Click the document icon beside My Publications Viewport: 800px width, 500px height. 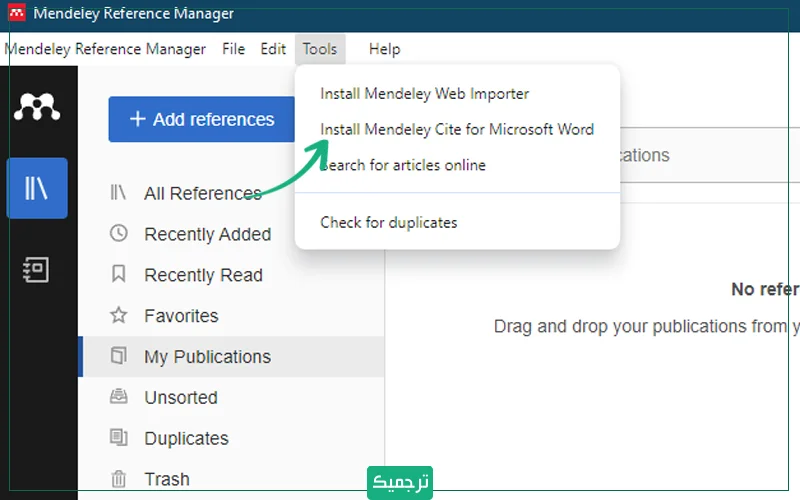(x=118, y=356)
